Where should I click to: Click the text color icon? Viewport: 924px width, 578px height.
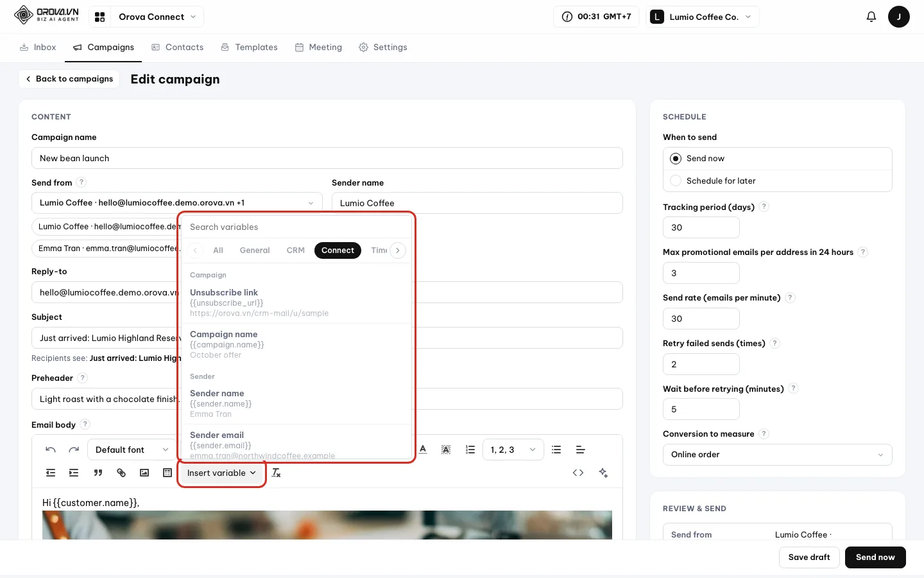[x=423, y=450]
